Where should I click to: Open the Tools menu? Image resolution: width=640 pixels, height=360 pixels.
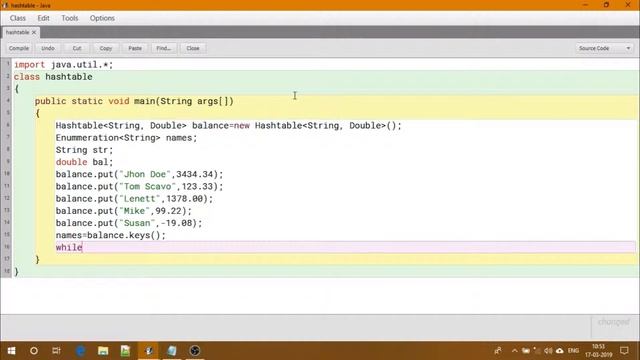pyautogui.click(x=70, y=18)
